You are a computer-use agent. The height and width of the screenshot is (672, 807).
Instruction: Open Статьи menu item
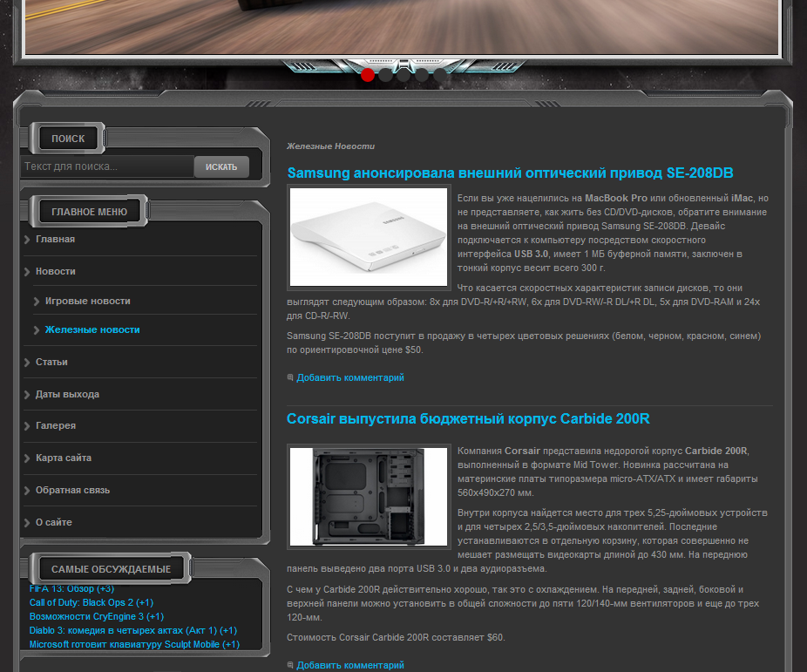[x=51, y=363]
